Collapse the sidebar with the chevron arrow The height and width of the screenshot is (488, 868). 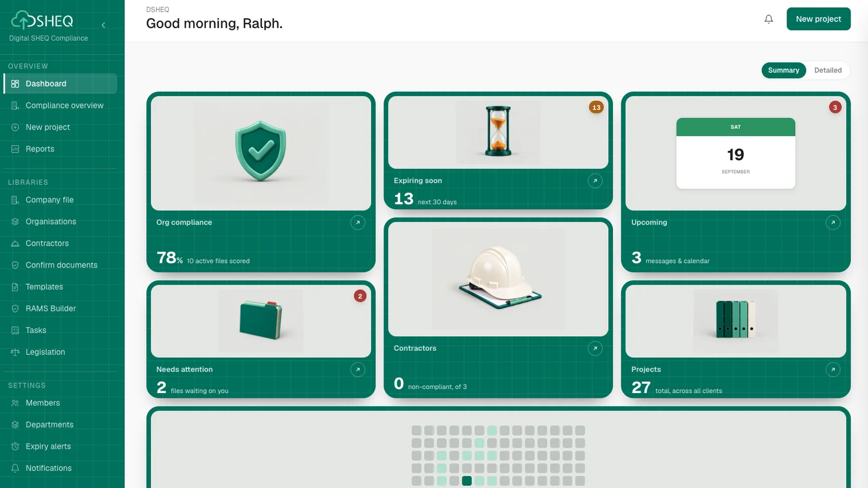(x=103, y=25)
